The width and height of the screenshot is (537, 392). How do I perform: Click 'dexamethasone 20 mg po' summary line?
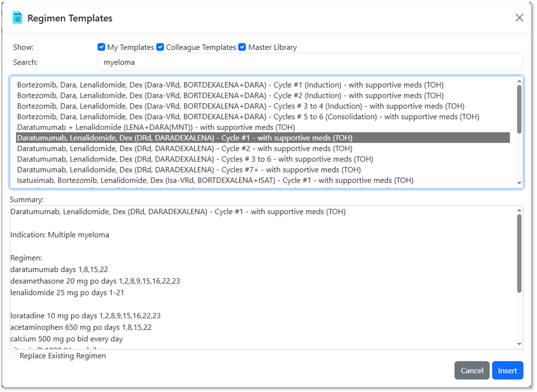95,281
